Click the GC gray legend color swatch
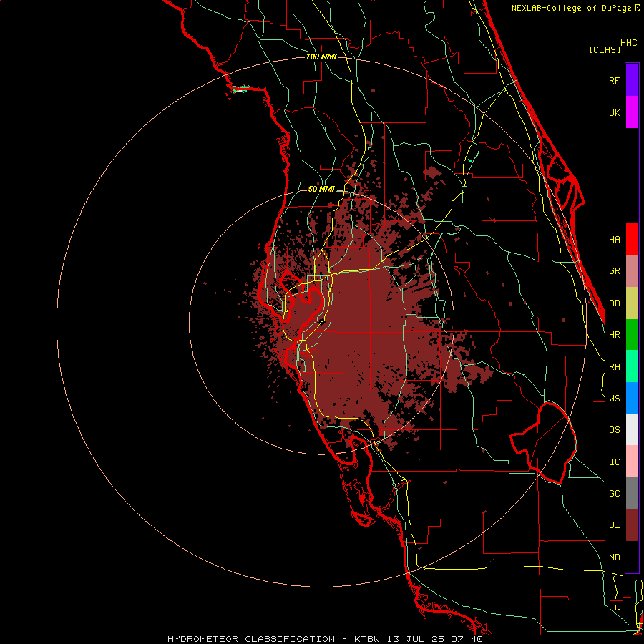 pyautogui.click(x=632, y=493)
